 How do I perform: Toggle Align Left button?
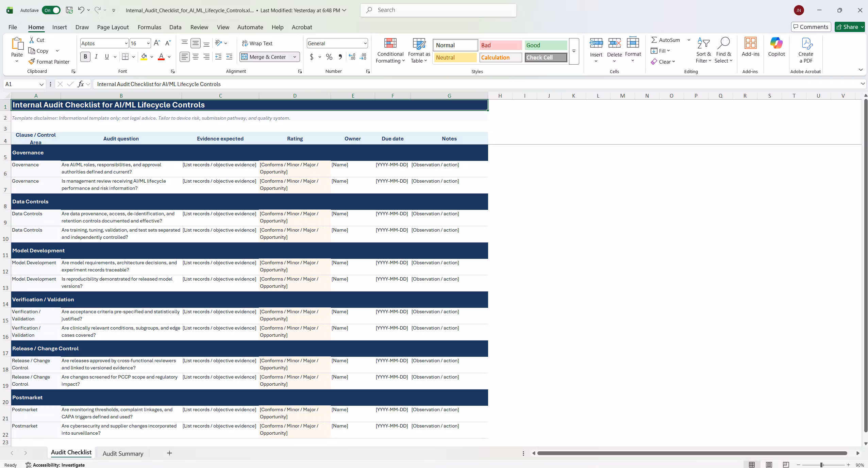[x=185, y=57]
